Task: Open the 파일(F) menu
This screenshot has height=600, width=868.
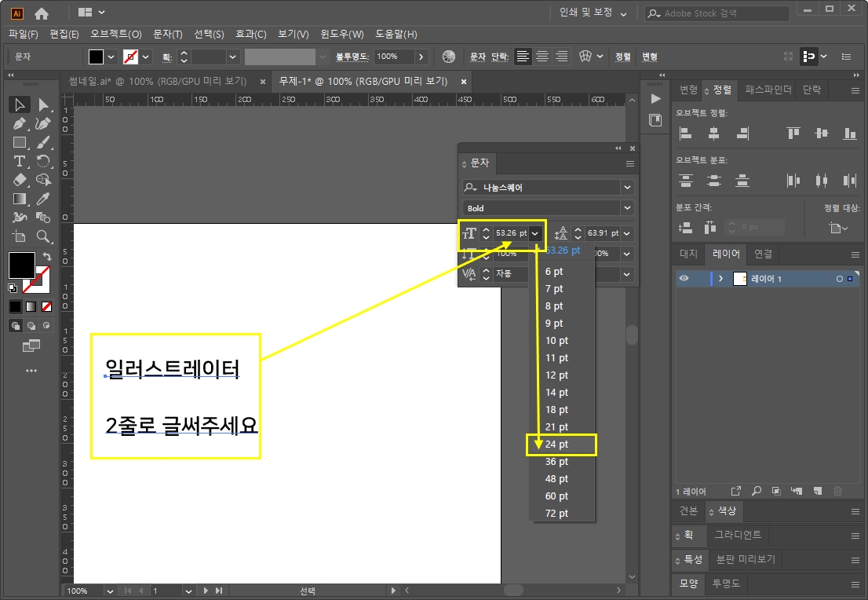Action: pyautogui.click(x=24, y=35)
